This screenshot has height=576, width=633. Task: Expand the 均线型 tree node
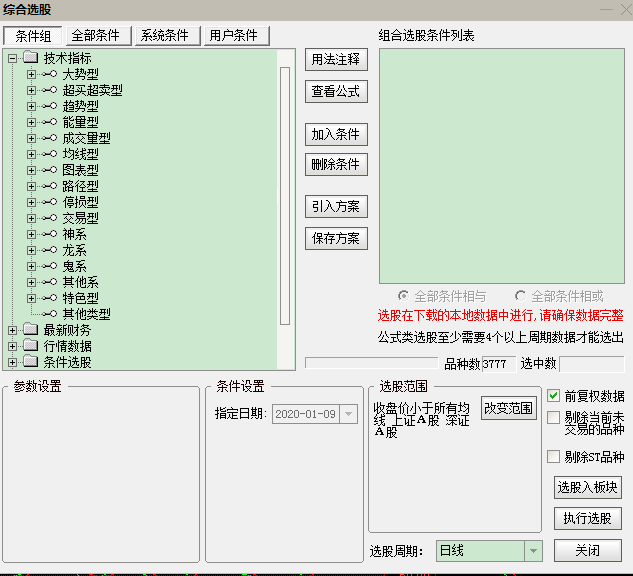(x=31, y=154)
